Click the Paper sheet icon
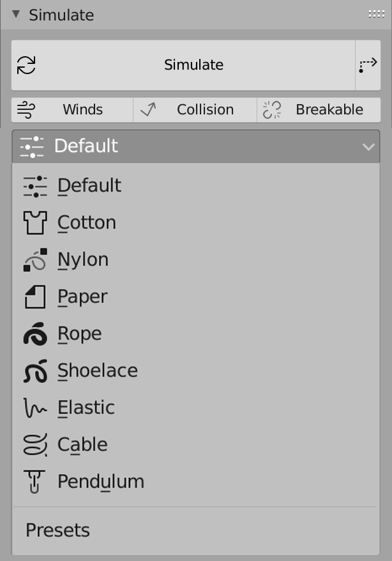392x561 pixels. coord(34,297)
